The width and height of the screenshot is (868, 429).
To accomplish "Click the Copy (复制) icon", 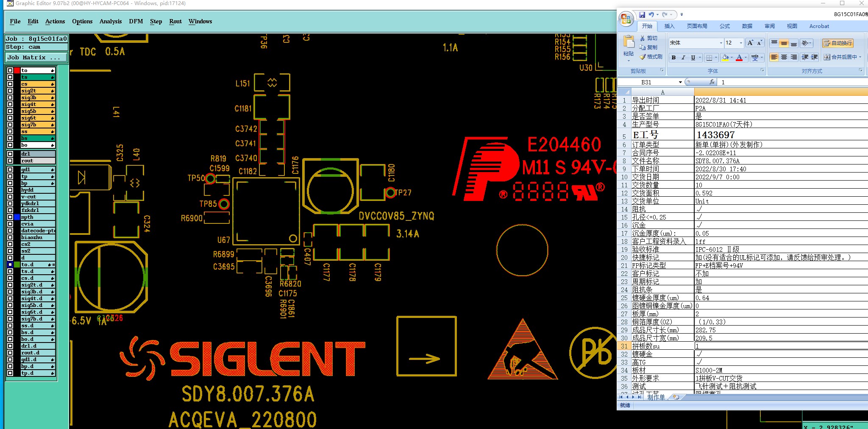I will point(643,47).
